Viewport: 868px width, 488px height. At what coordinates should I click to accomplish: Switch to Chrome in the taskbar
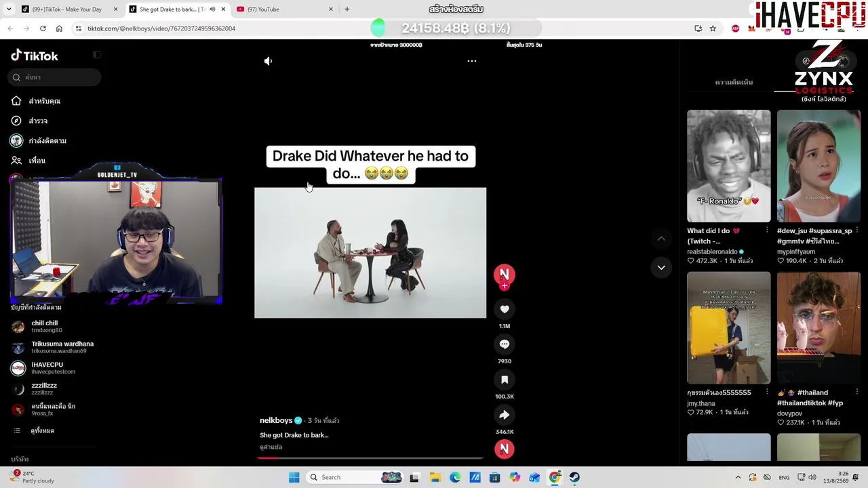(x=555, y=477)
